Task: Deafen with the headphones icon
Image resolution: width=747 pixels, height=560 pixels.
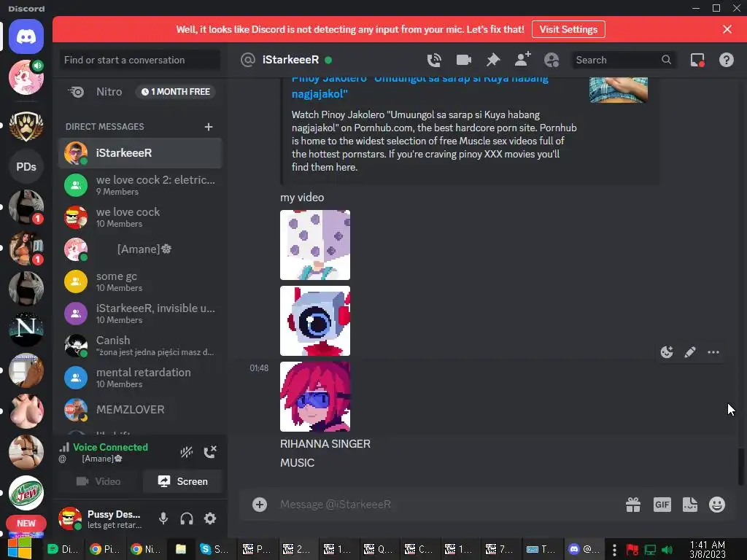Action: (x=187, y=518)
